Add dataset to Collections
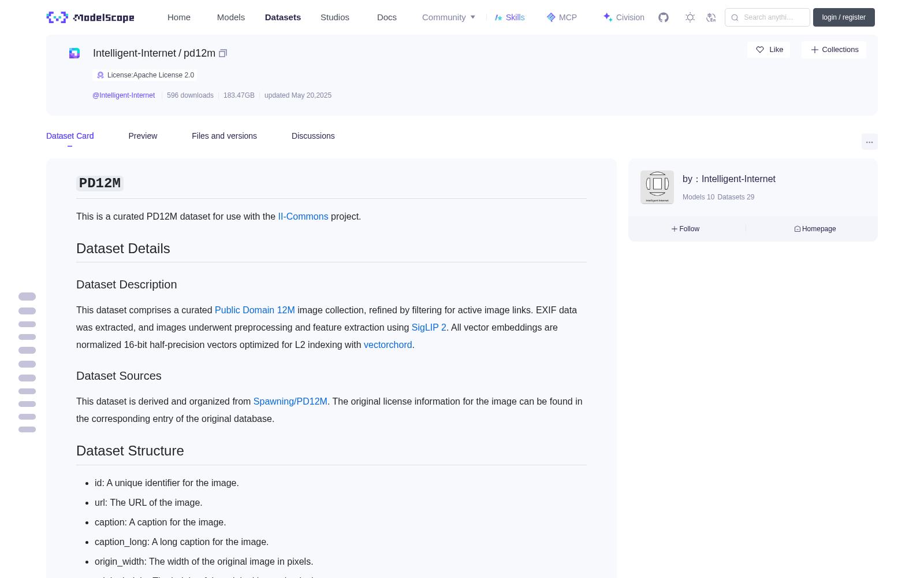 pyautogui.click(x=834, y=50)
